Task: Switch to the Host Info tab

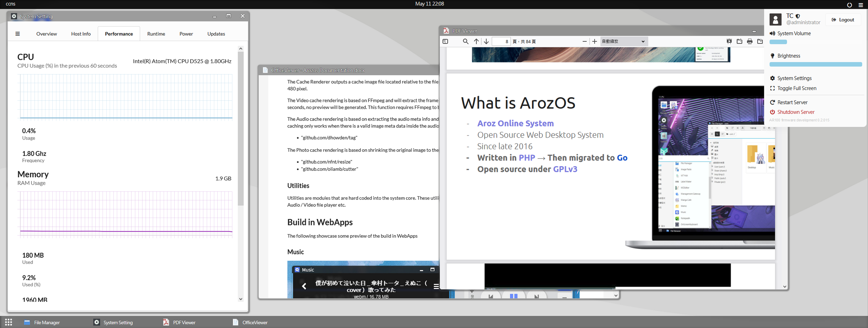Action: point(81,34)
